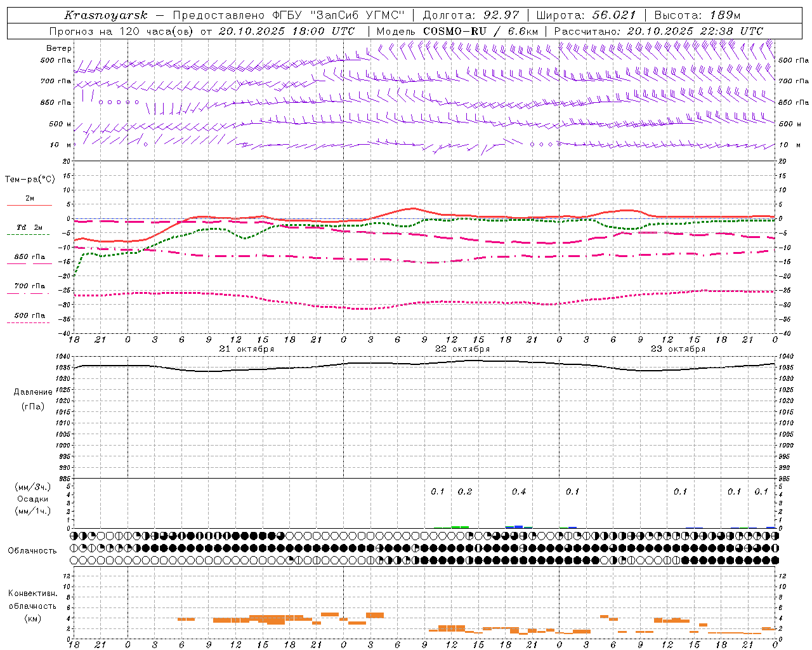Click the Облачность row label
Screen dimensions: 812x650
click(x=32, y=550)
